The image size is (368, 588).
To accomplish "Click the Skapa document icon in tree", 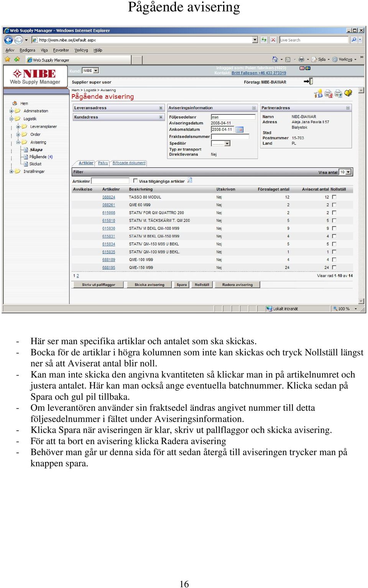I will (26, 150).
